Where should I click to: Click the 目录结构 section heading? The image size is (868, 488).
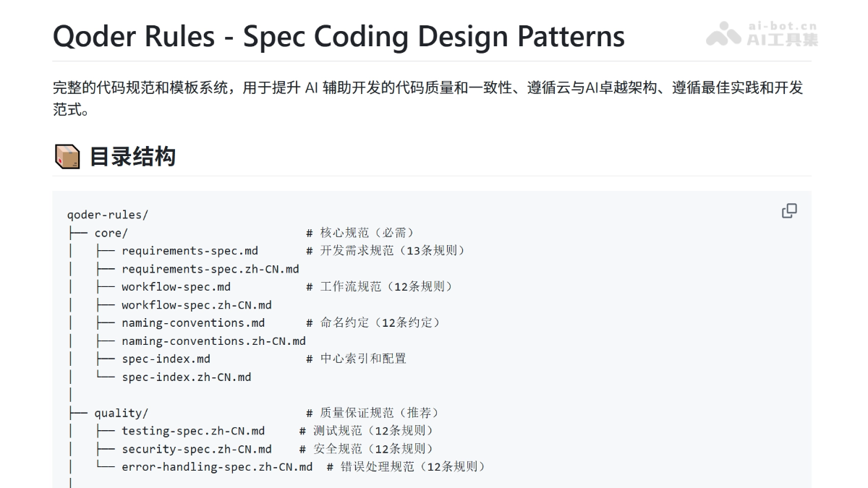(132, 156)
